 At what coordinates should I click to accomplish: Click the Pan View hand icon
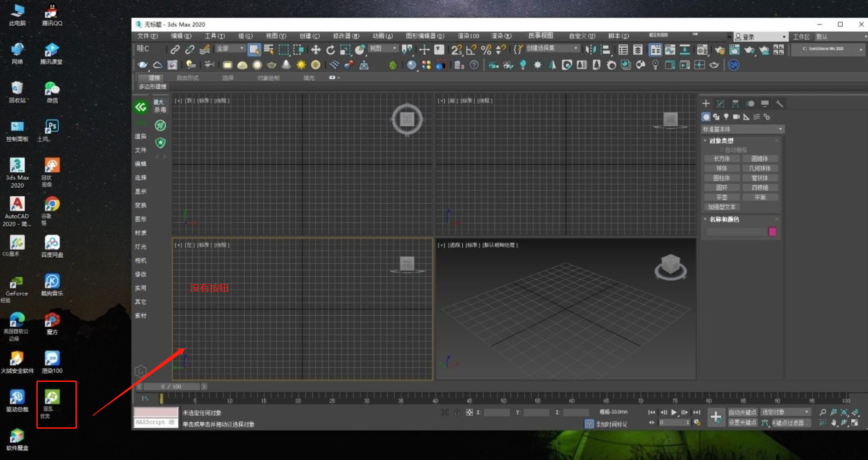click(834, 422)
